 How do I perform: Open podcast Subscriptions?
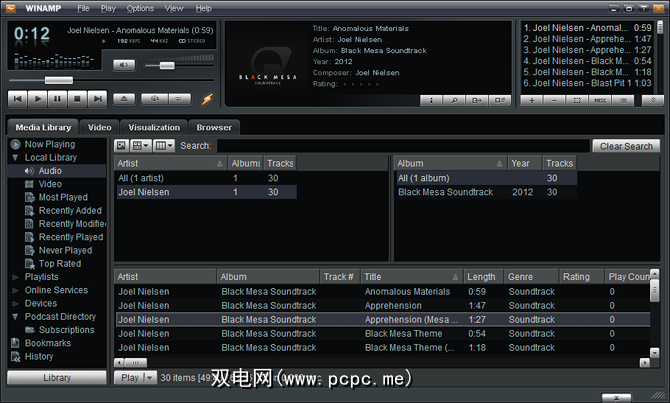[x=67, y=330]
